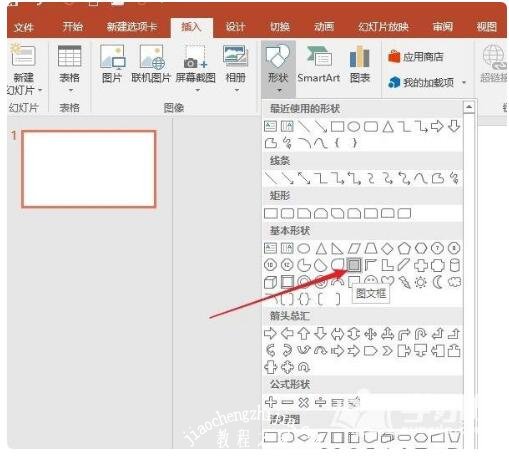Switch to the Home (开始) tab
The image size is (509, 457).
72,26
